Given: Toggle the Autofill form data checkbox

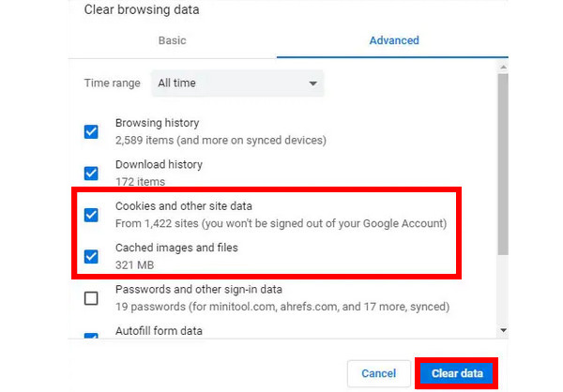Looking at the screenshot, I should (x=91, y=336).
